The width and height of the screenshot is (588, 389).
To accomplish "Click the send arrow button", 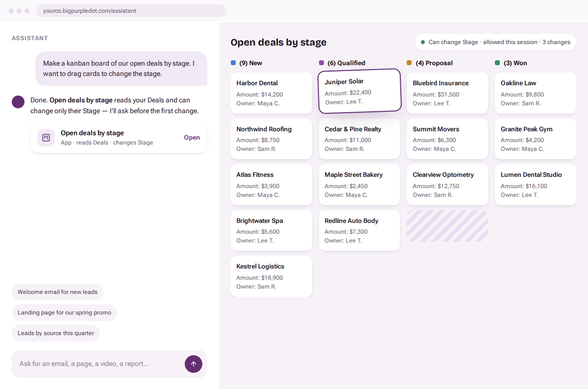I will click(x=193, y=364).
